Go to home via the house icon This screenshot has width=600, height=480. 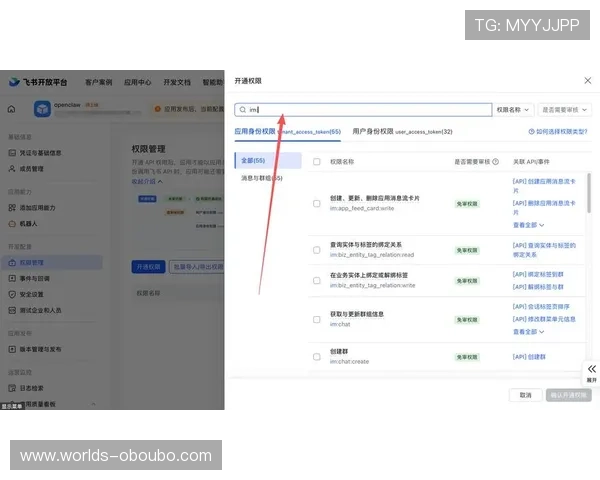[11, 109]
